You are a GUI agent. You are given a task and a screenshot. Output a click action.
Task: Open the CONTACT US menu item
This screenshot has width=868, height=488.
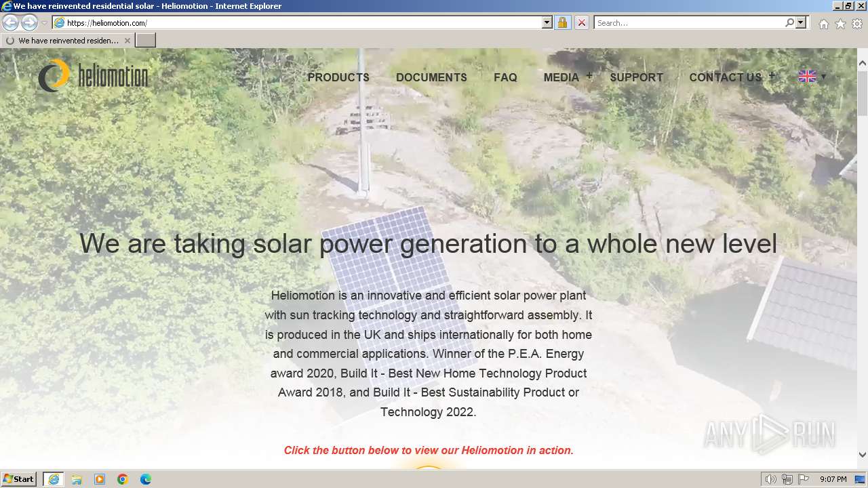coord(725,77)
